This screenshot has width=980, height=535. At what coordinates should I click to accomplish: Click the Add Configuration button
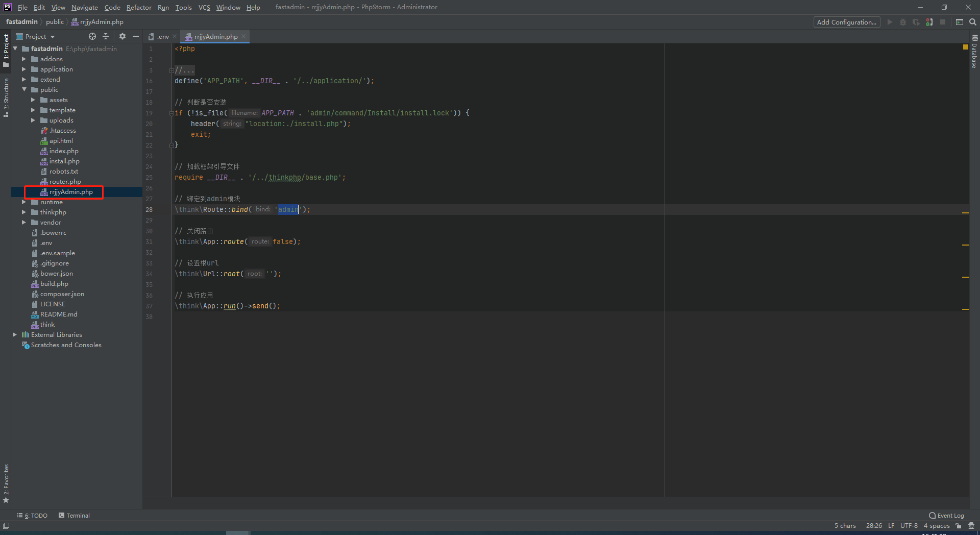tap(846, 22)
